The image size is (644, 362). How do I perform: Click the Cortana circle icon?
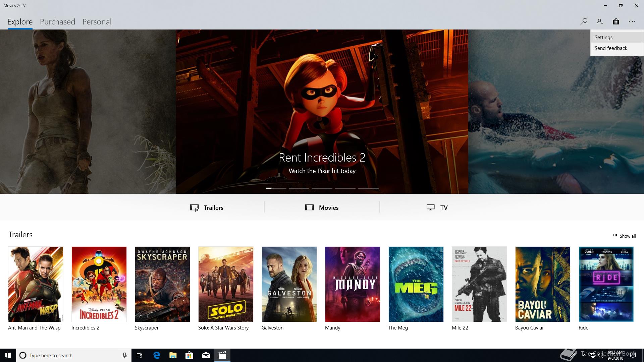23,355
